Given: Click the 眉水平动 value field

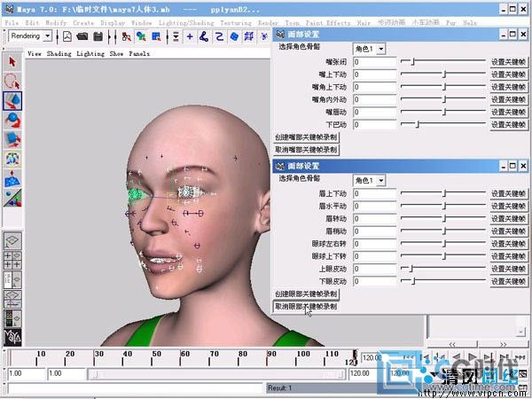Looking at the screenshot, I should tap(374, 206).
